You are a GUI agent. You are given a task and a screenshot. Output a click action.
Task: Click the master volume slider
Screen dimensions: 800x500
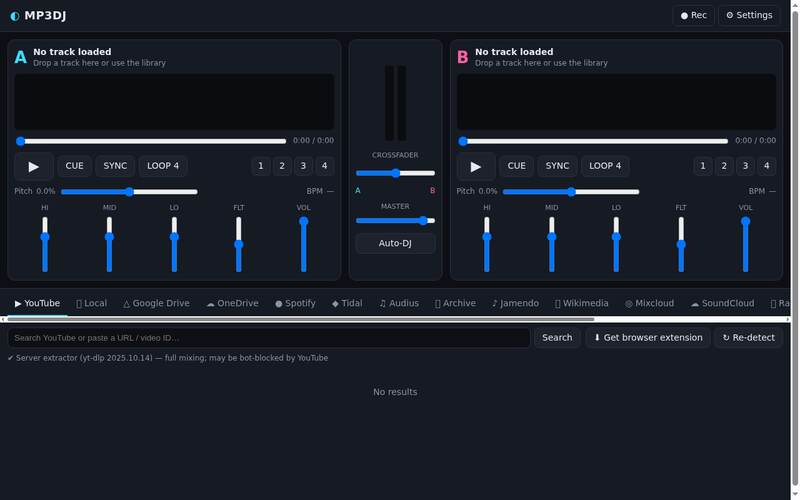click(x=395, y=220)
